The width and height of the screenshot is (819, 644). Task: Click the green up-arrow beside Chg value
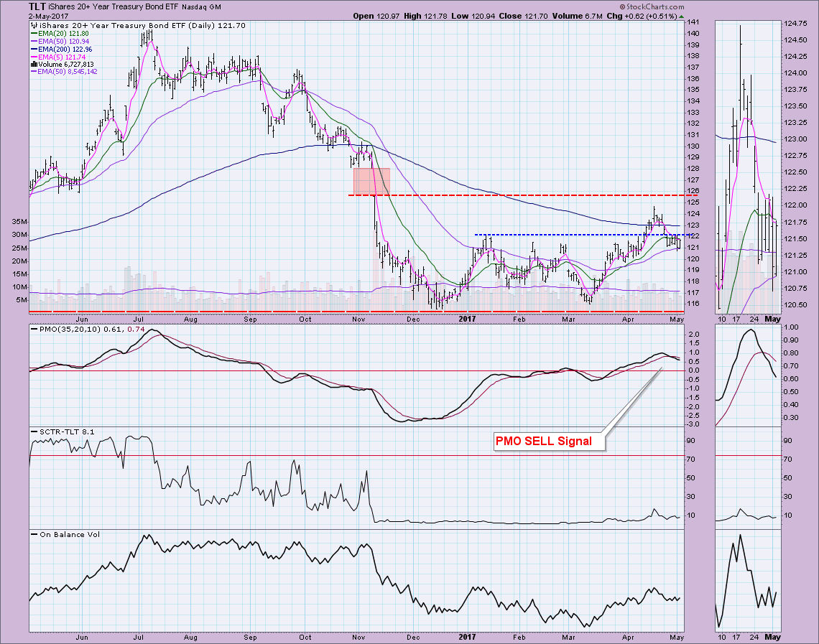coord(681,16)
